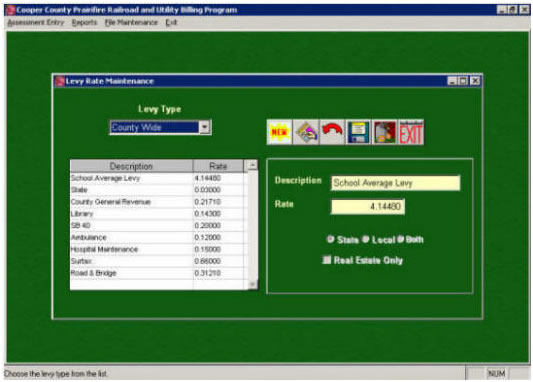
Task: Open the File Maintenance menu
Action: 131,22
